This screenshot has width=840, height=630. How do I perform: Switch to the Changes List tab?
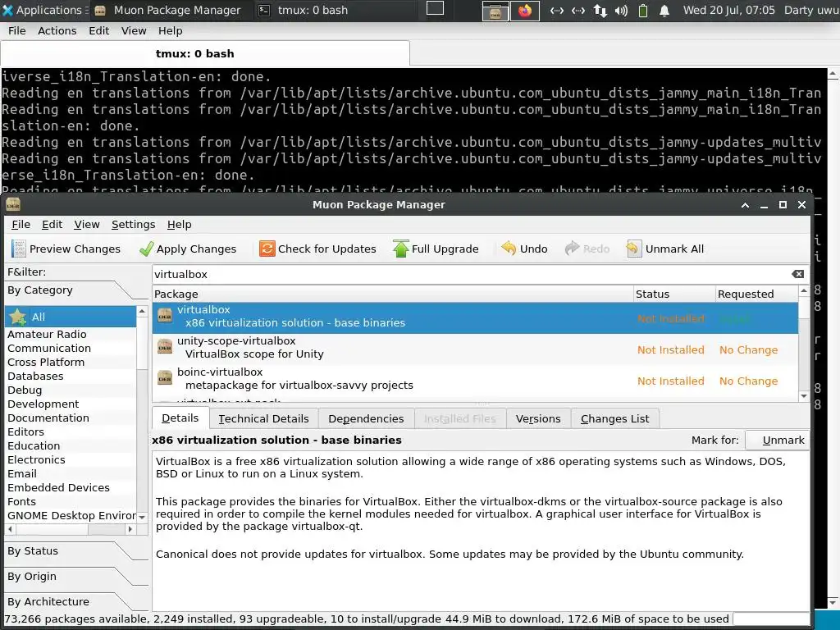615,418
